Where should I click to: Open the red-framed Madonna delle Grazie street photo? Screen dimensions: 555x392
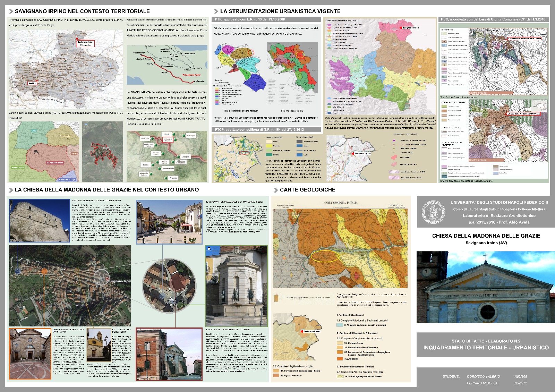[169, 354]
